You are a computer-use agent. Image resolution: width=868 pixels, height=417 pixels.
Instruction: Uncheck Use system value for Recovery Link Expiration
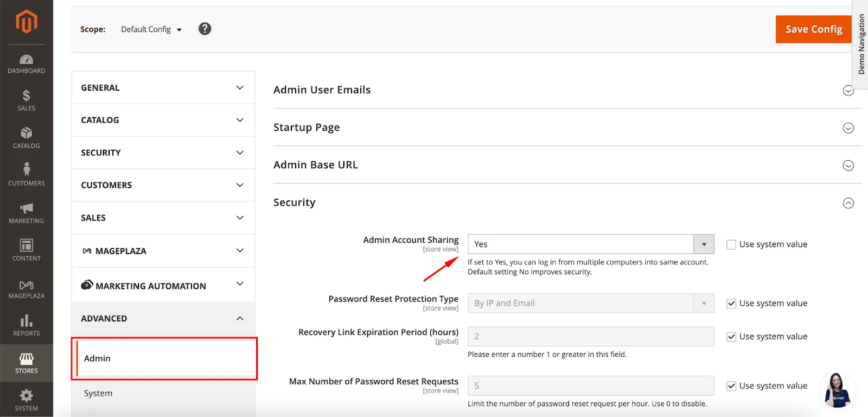[x=731, y=337]
